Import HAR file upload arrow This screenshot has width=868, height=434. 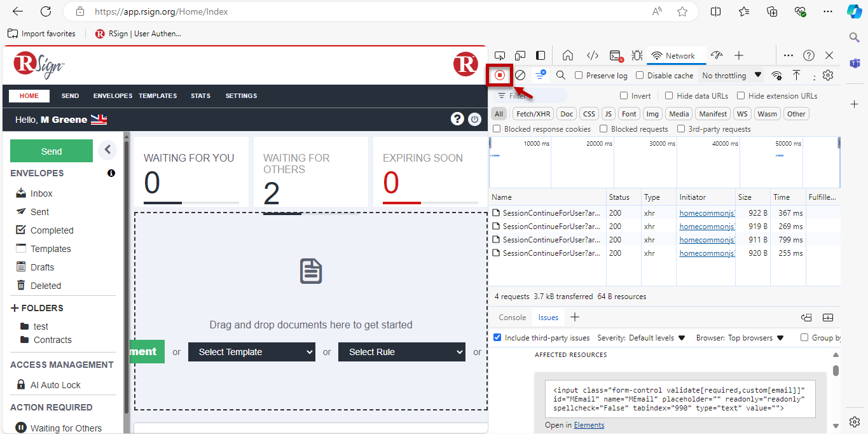tap(796, 75)
